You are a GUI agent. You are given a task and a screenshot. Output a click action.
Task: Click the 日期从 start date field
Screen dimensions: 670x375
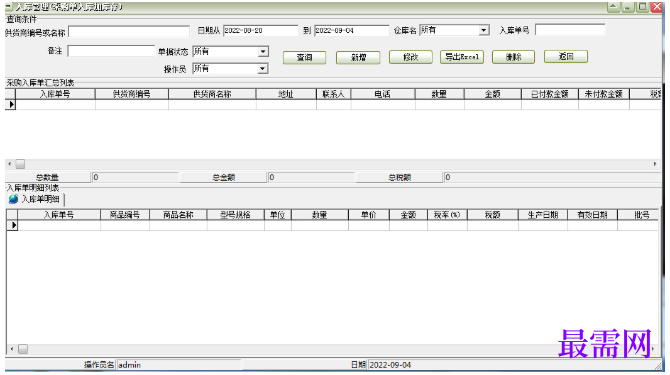coord(260,30)
